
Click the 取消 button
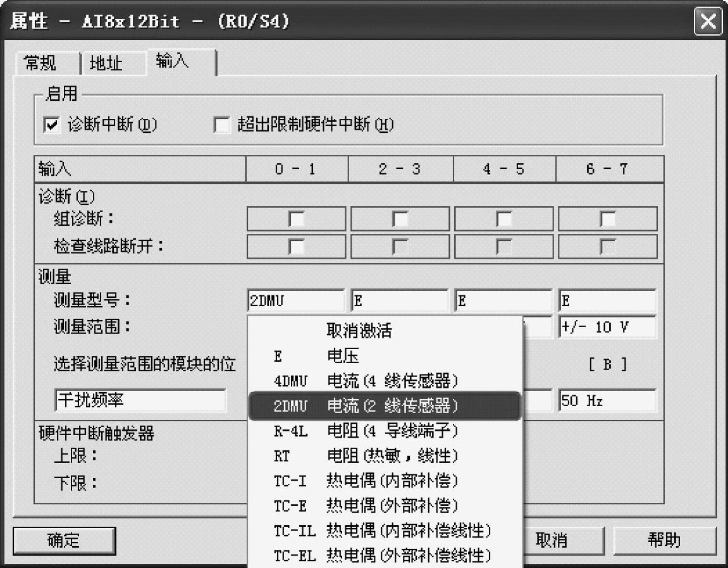coord(563,541)
